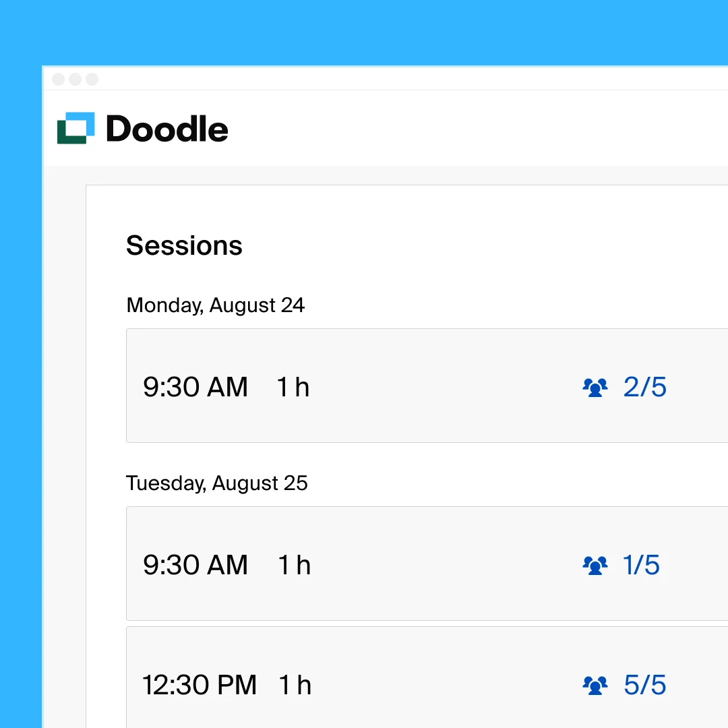Image resolution: width=728 pixels, height=728 pixels.
Task: Click the 2/5 participant count
Action: [x=645, y=388]
